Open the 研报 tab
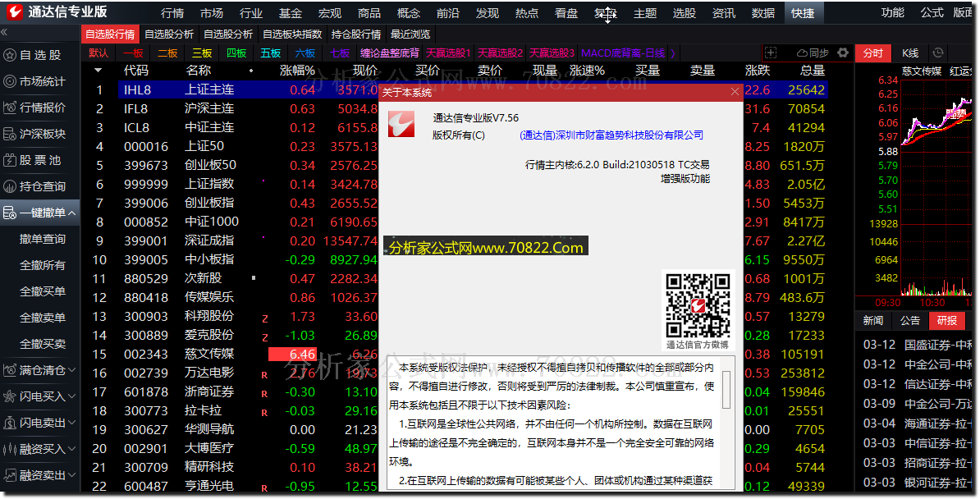The image size is (980, 499). tap(947, 321)
